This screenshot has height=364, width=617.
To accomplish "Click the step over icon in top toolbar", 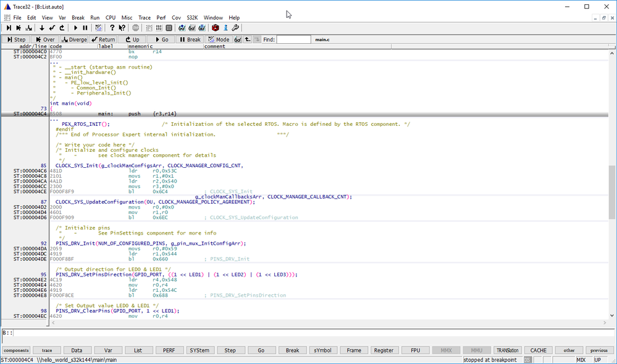I will click(x=19, y=28).
